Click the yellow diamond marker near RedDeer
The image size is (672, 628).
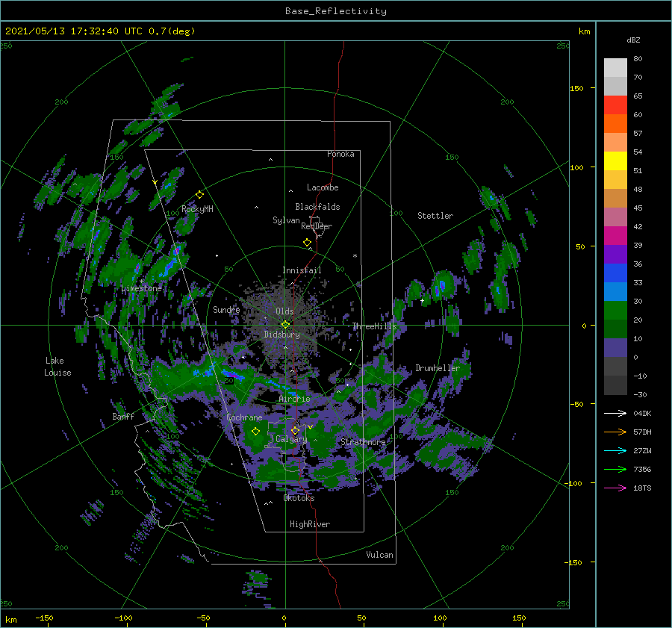(x=308, y=243)
